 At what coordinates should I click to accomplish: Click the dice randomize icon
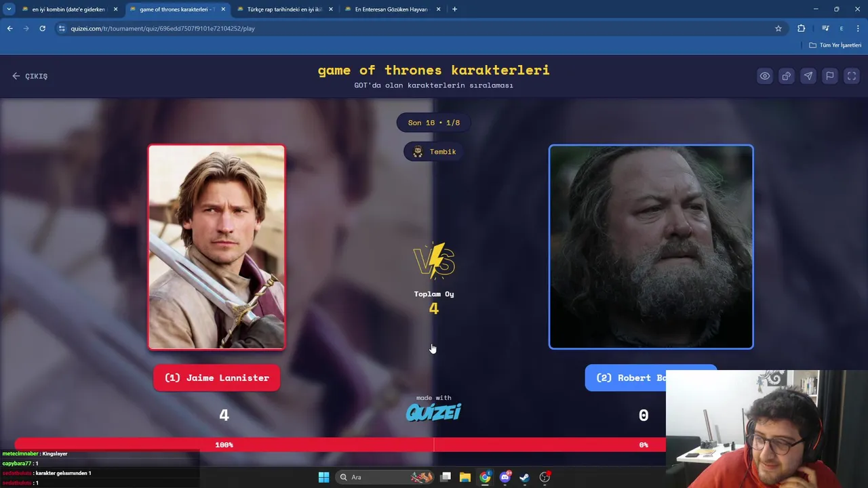tap(787, 76)
